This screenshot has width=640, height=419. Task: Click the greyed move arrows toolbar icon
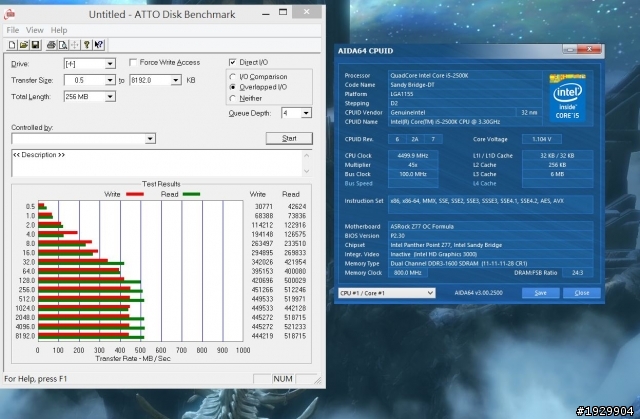(x=74, y=45)
